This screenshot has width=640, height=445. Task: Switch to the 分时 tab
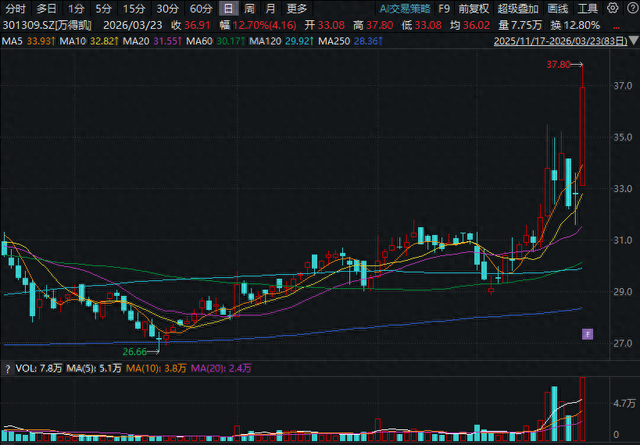pos(15,8)
